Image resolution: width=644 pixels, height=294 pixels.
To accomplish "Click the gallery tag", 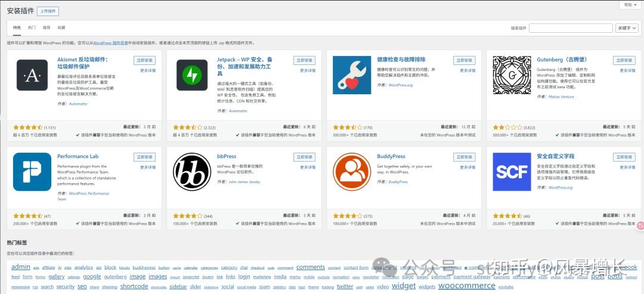I will point(56,277).
